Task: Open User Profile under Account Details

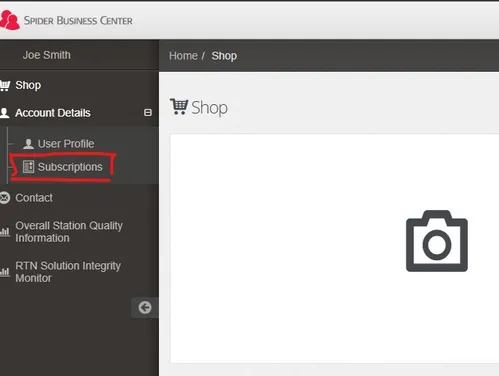Action: 66,144
